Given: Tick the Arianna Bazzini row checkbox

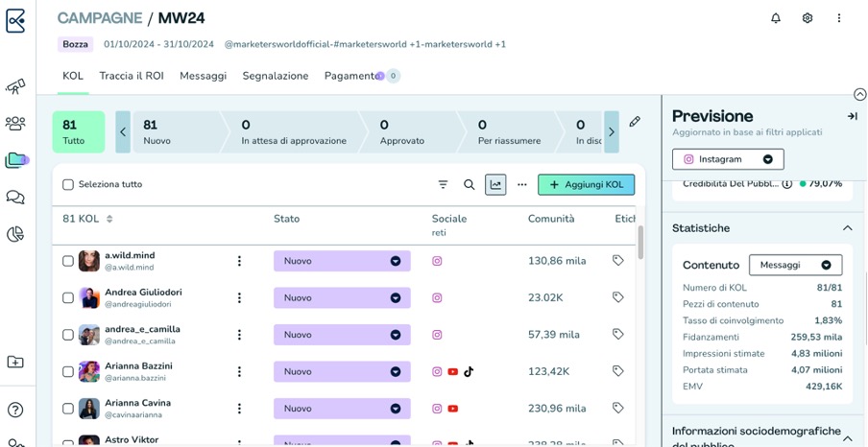Looking at the screenshot, I should coord(68,371).
